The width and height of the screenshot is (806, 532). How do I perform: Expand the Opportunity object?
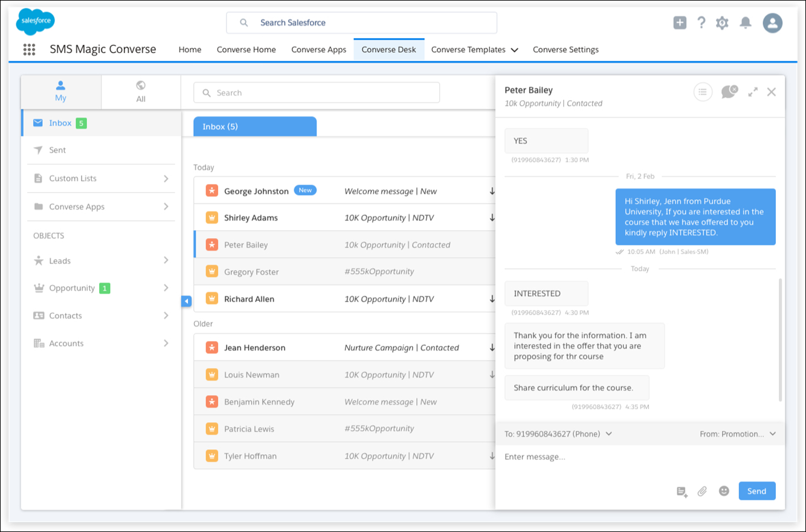coord(166,288)
